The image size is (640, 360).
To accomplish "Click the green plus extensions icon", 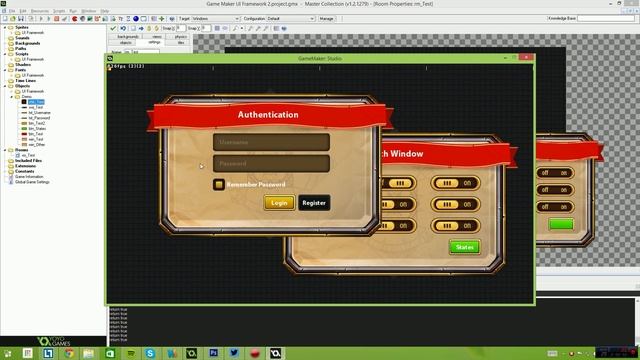I will [162, 18].
